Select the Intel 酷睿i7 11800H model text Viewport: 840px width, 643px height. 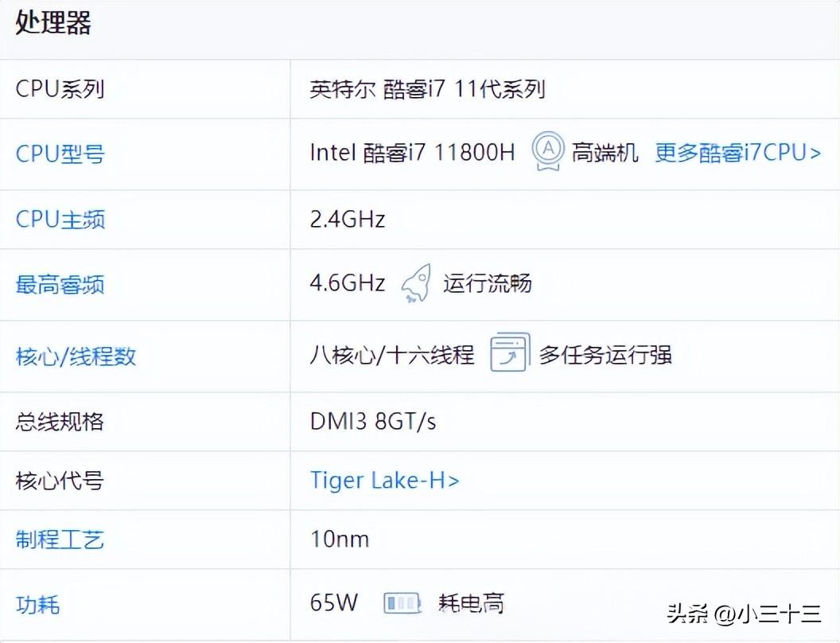point(413,153)
